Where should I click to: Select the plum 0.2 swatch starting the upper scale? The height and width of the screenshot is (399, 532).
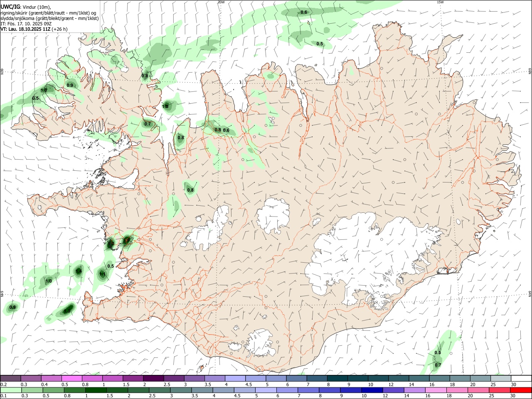[x=11, y=379]
